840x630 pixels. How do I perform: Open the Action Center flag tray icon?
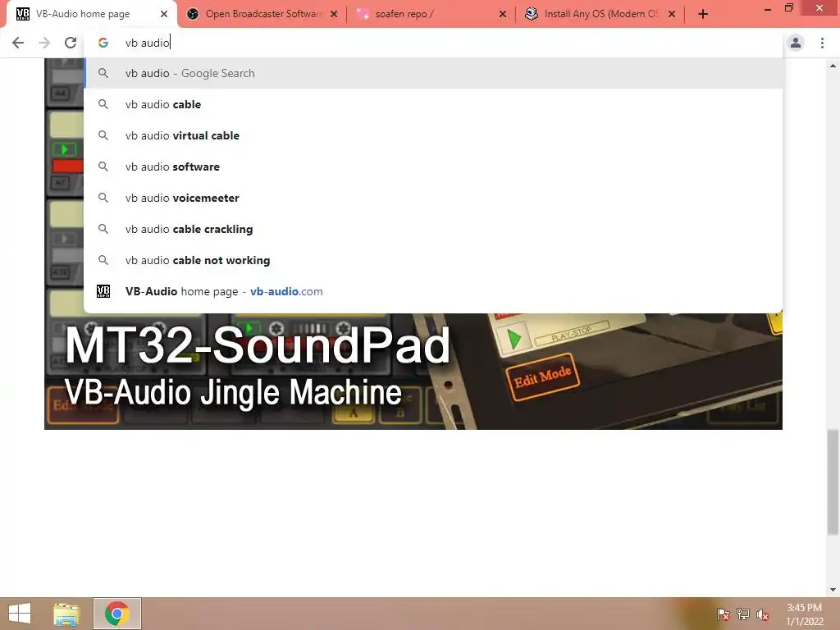click(724, 614)
